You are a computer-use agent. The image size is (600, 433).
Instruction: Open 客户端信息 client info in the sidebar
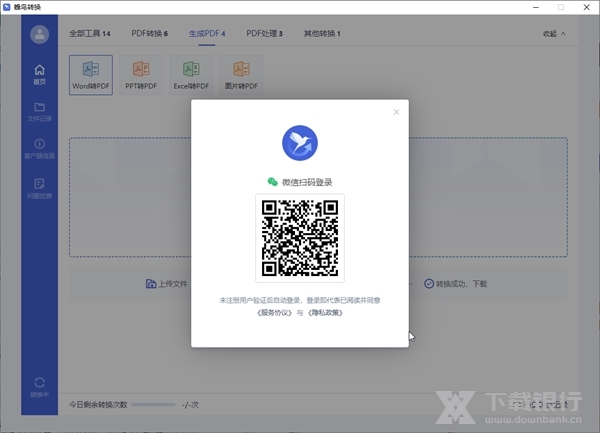(40, 149)
